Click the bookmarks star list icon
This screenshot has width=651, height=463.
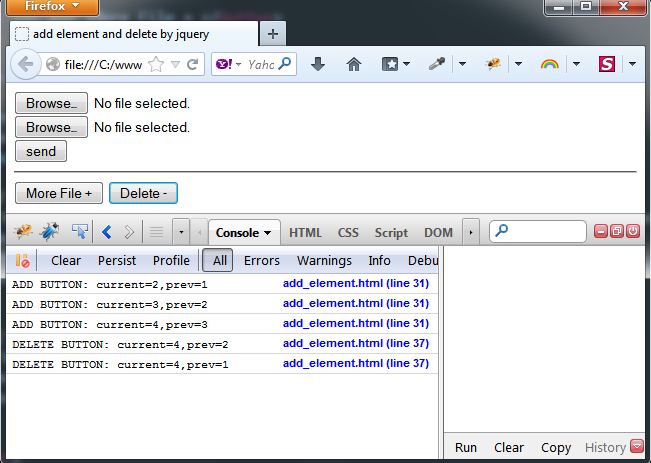(390, 64)
